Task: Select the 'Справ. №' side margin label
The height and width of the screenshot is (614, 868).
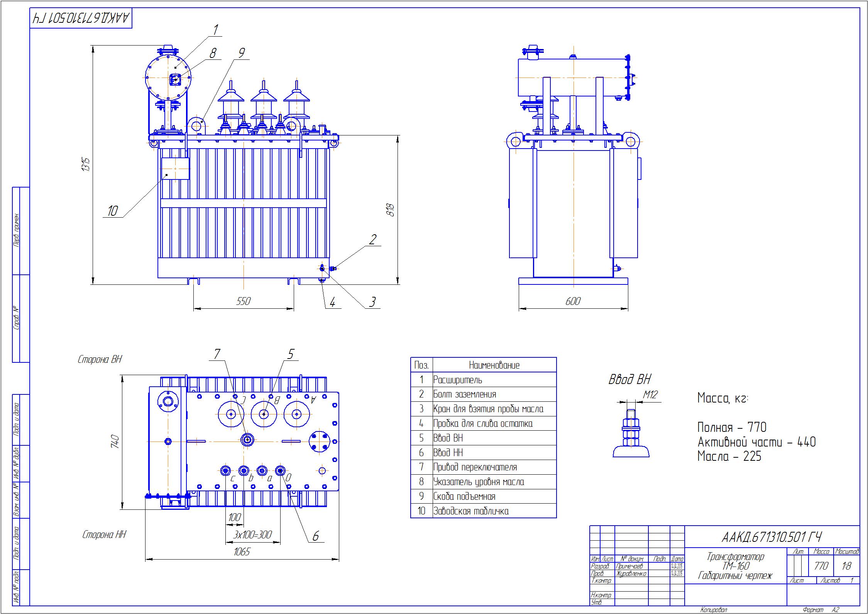Action: pos(17,318)
